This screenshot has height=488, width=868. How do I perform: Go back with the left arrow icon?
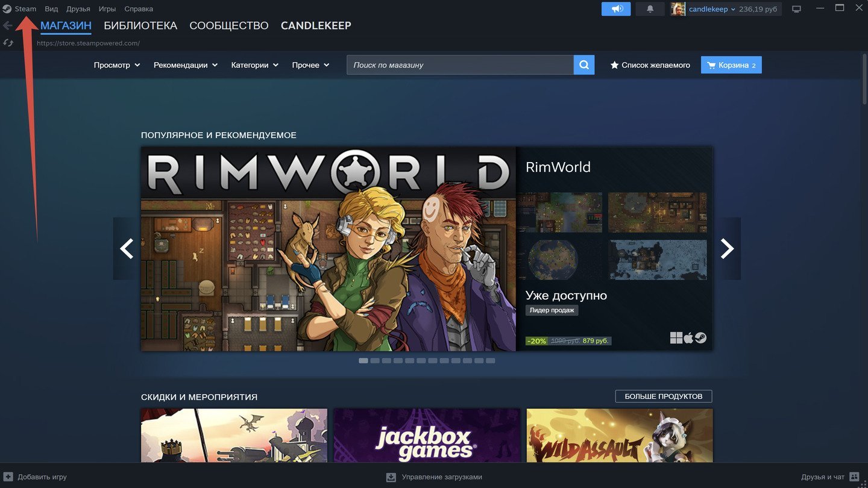[8, 26]
